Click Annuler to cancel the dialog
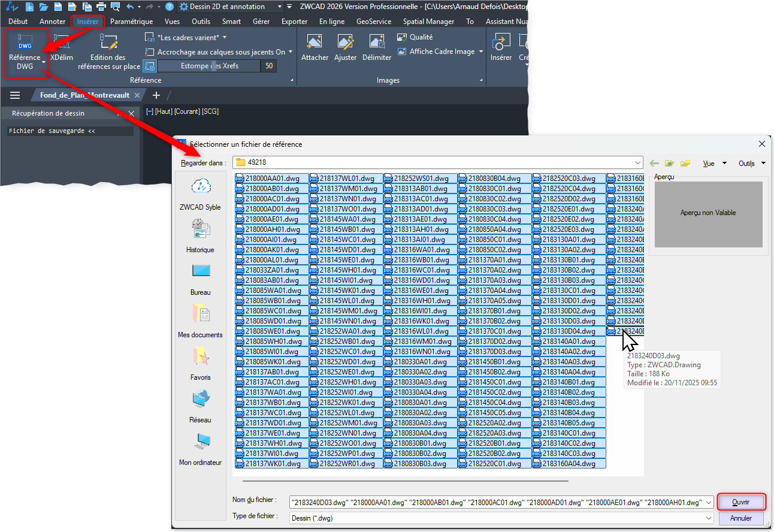The image size is (774, 532). point(741,518)
